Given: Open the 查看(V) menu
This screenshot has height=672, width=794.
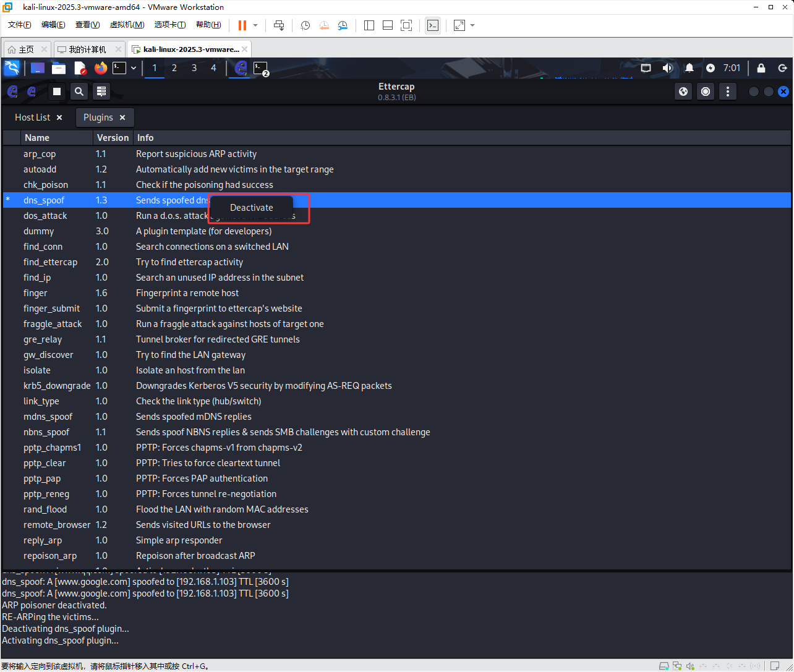Looking at the screenshot, I should coord(87,25).
